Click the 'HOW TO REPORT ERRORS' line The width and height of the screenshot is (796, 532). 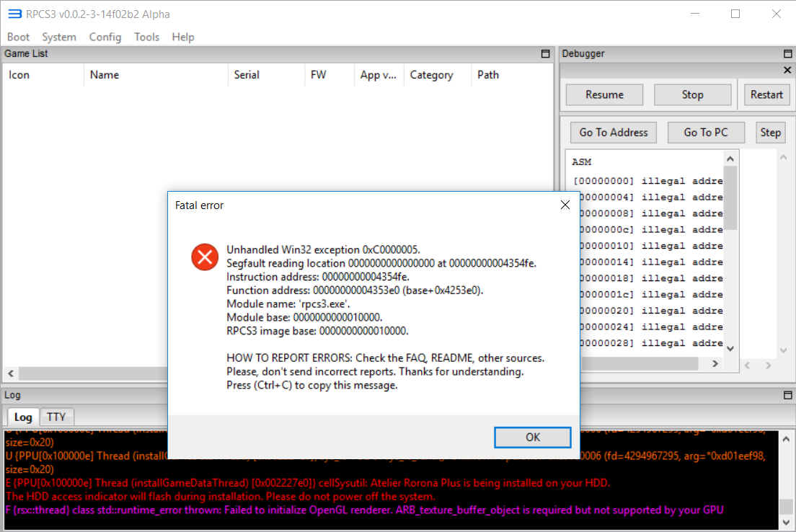coord(385,358)
